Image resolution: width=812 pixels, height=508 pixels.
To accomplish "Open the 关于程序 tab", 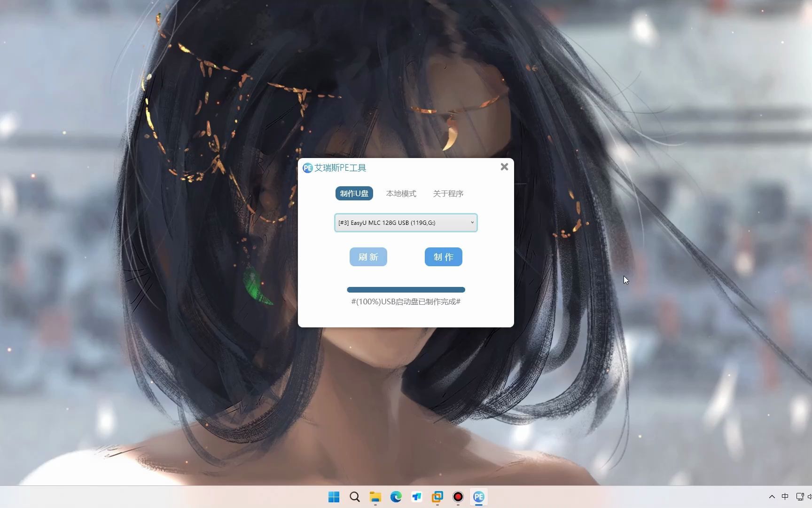I will click(x=448, y=193).
